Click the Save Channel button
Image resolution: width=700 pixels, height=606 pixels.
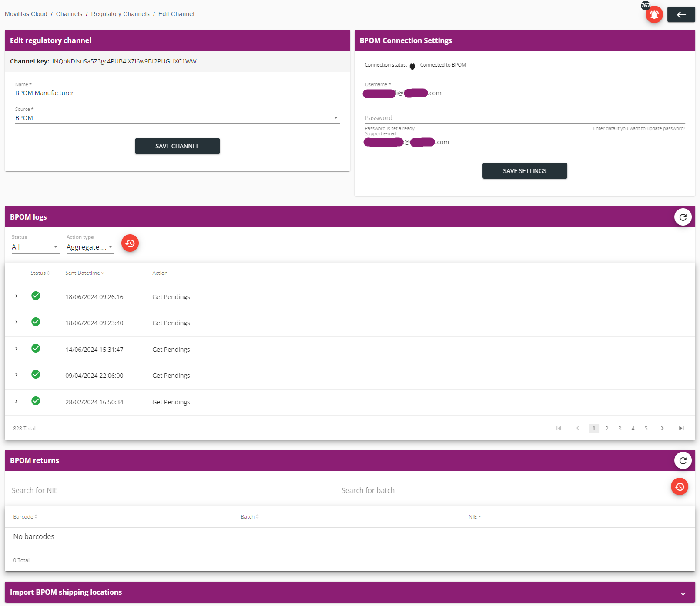pyautogui.click(x=177, y=146)
